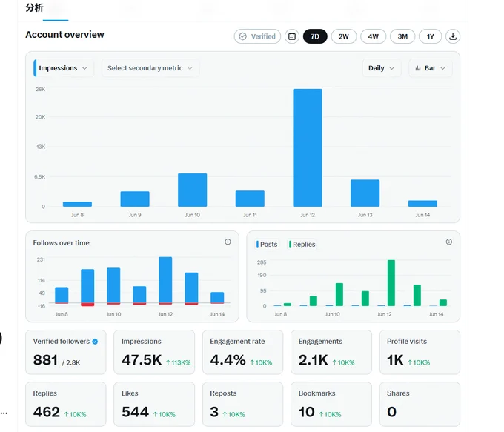Open the Impressions primary metric dropdown
The image size is (504, 432).
[x=64, y=68]
